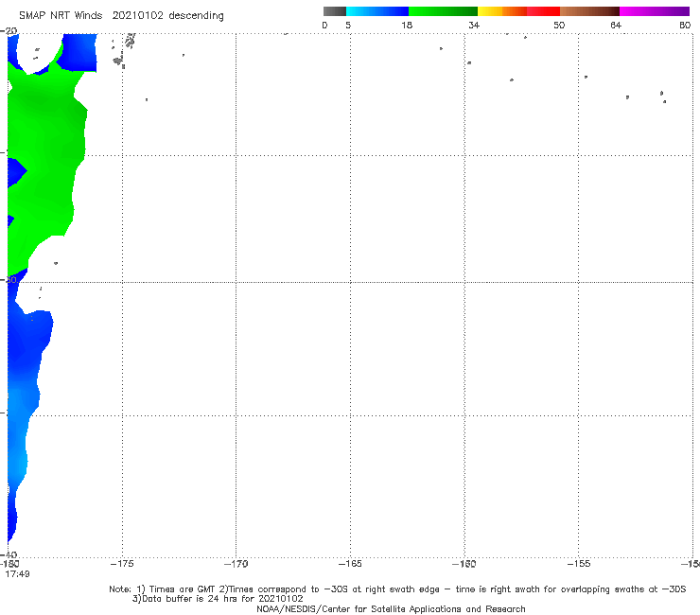700x615 pixels.
Task: Click the magenta-purple segment of the color bar
Action: [655, 11]
